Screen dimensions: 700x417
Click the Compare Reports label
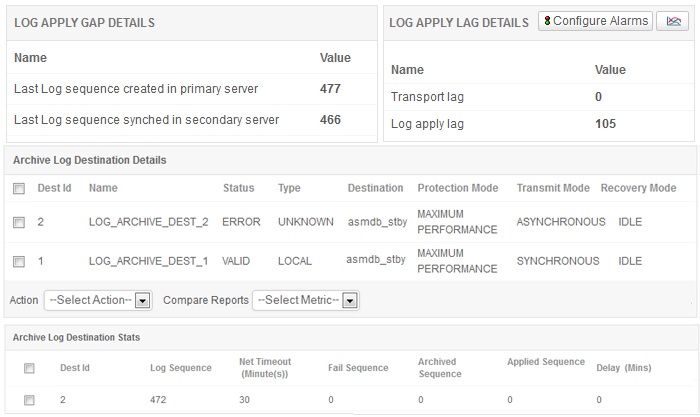tap(205, 300)
